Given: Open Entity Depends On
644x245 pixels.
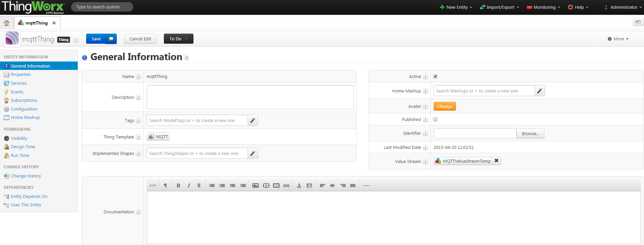Looking at the screenshot, I should tap(29, 197).
